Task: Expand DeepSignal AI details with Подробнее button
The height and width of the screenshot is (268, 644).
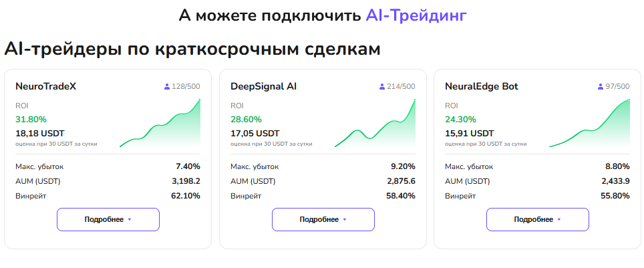Action: (323, 219)
